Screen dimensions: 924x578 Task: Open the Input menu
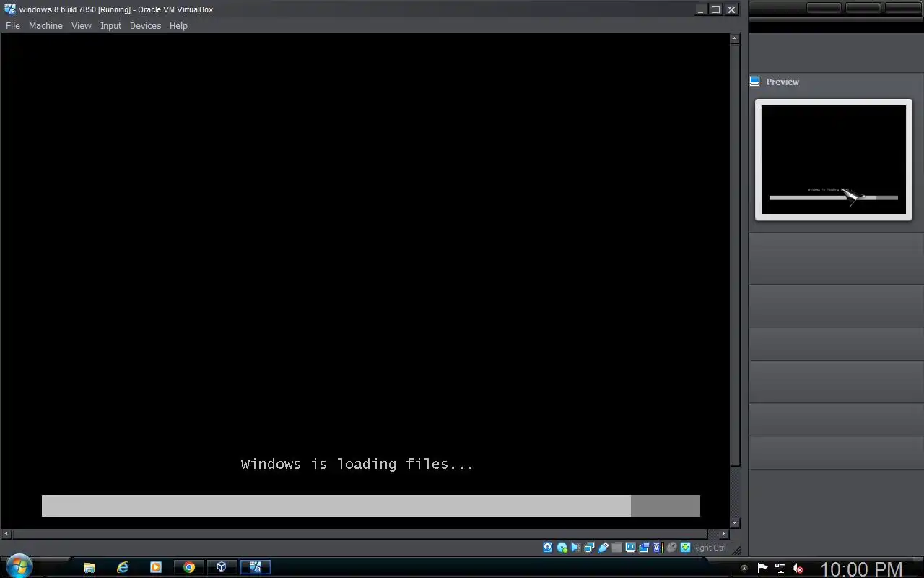[x=110, y=25]
